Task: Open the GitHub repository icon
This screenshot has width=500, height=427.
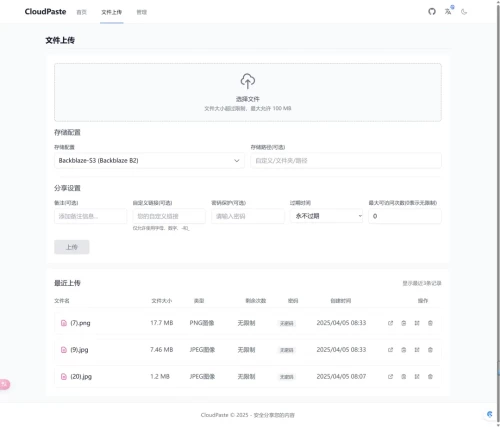Action: point(432,12)
